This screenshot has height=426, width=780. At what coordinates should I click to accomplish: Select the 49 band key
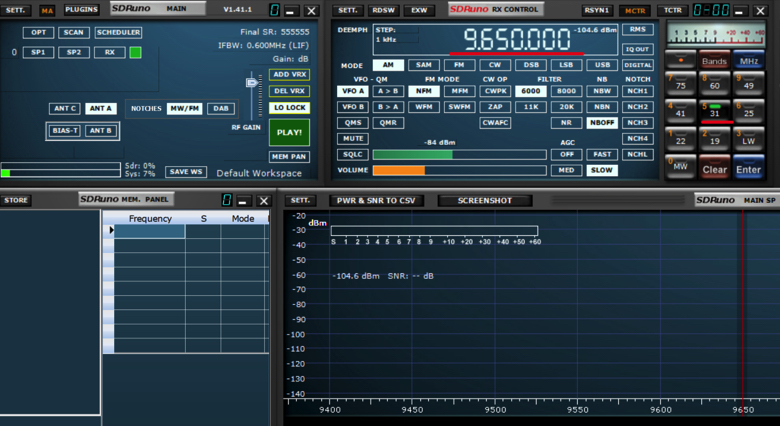749,84
